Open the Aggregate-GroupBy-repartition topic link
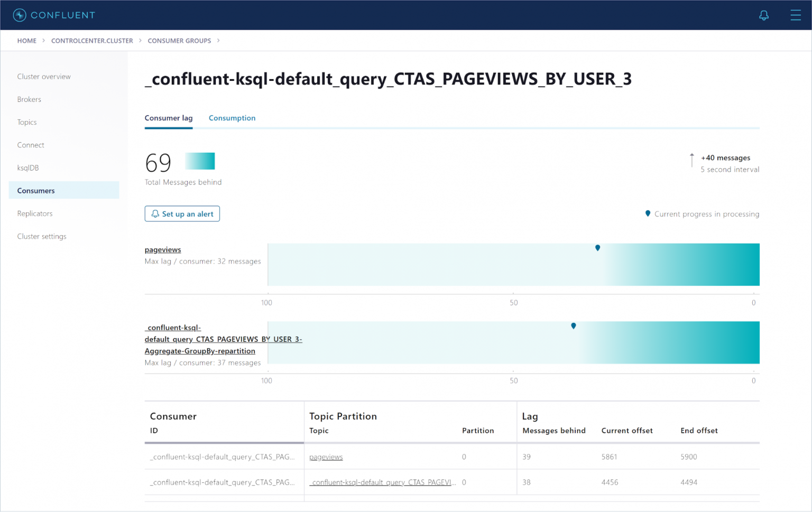The width and height of the screenshot is (812, 512). click(x=200, y=351)
